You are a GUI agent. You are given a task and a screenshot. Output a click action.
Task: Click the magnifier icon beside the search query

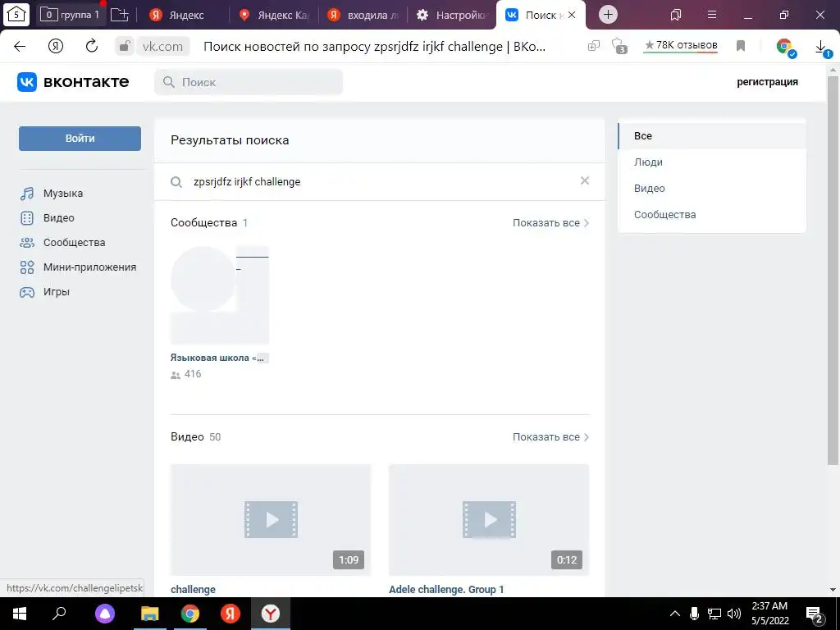(176, 182)
